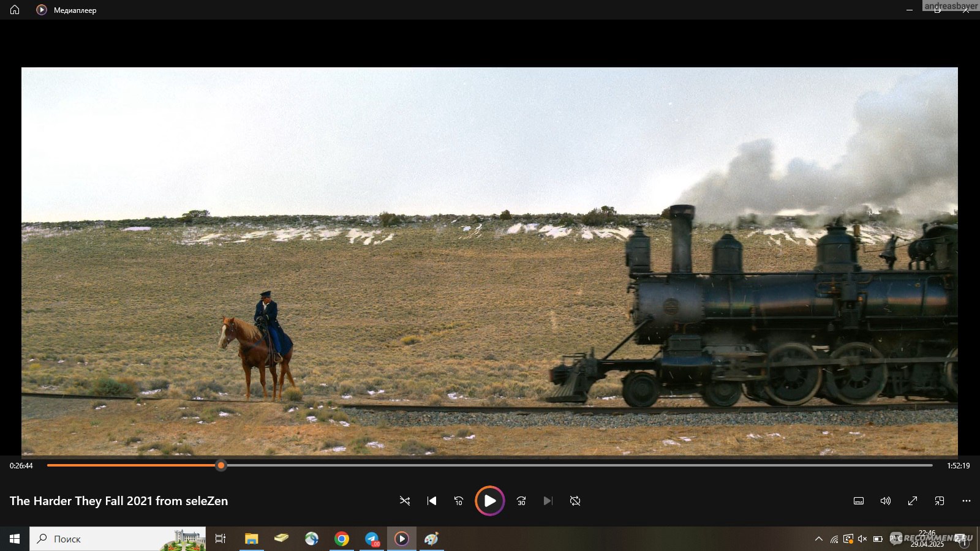Open subtitles and captions options
Viewport: 980px width, 551px height.
(859, 501)
